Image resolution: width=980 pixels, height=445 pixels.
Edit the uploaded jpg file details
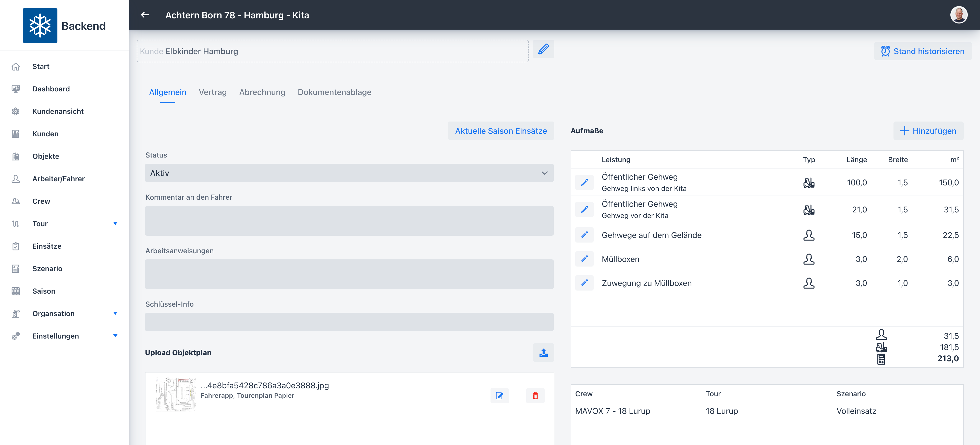(x=499, y=395)
